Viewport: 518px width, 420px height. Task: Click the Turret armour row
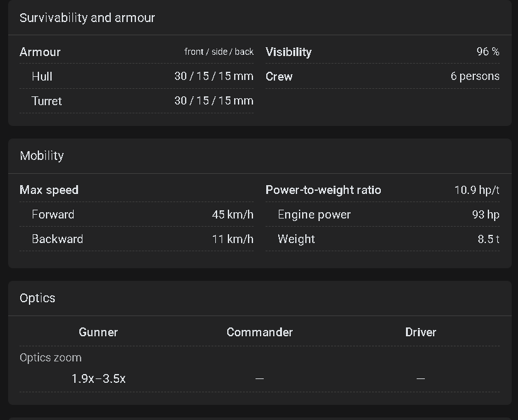click(137, 101)
